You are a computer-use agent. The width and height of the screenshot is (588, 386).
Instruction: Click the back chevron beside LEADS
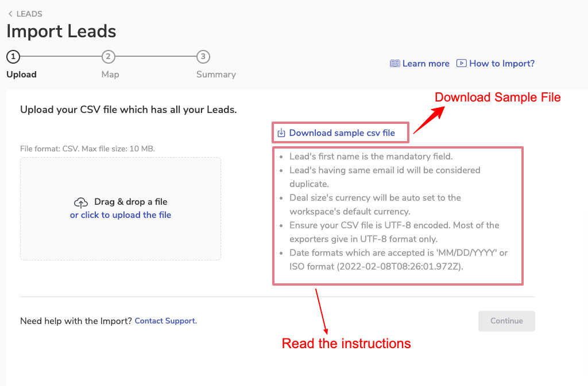click(x=10, y=14)
